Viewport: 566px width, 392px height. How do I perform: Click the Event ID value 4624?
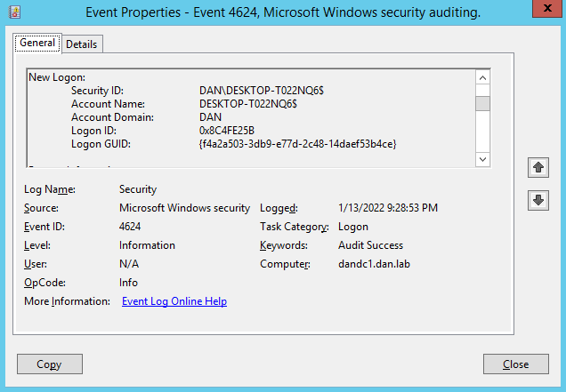click(130, 227)
